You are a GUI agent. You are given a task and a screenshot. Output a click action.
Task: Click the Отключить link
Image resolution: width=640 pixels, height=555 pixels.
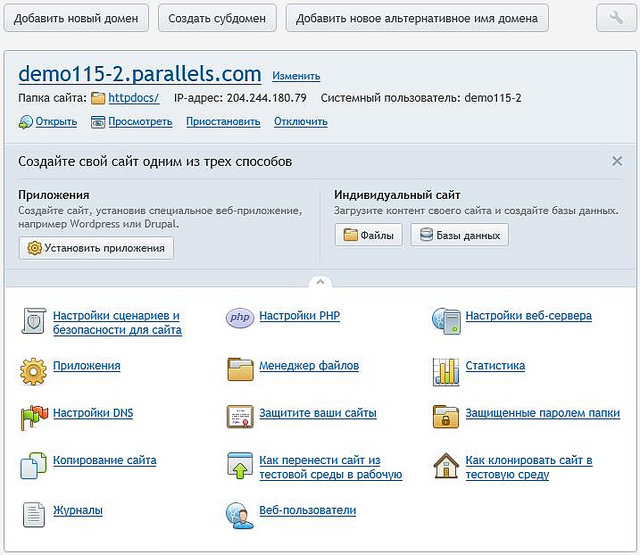[x=301, y=122]
